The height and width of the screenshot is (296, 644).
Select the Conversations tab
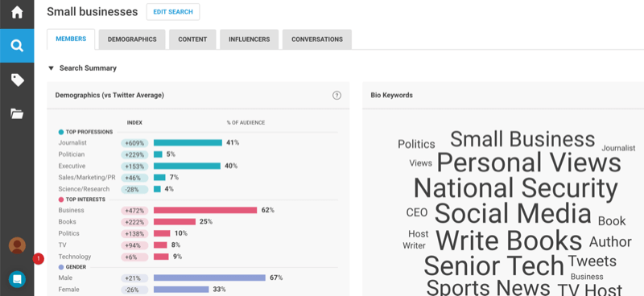point(316,39)
